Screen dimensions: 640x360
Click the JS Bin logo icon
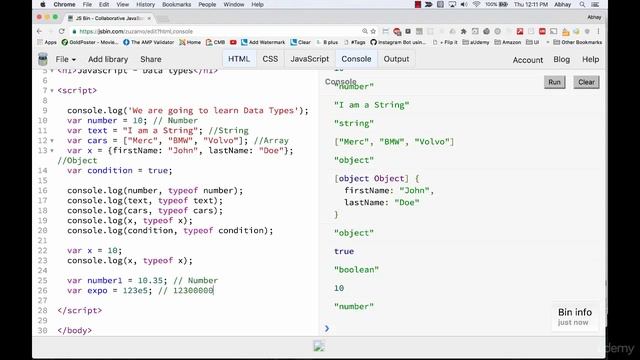tap(43, 59)
